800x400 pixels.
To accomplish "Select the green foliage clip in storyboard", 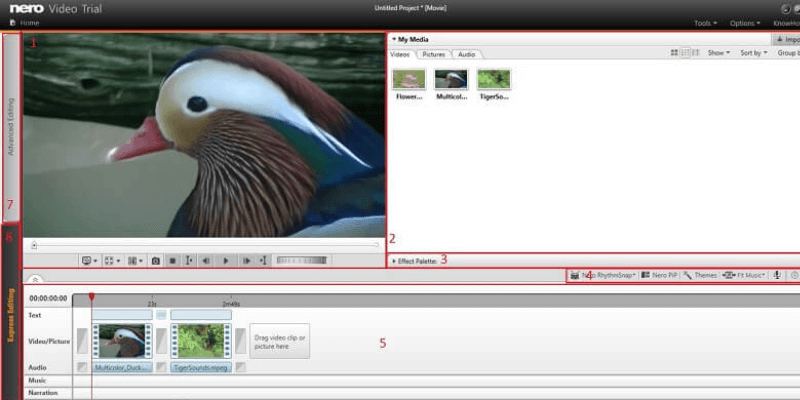I will pyautogui.click(x=201, y=340).
